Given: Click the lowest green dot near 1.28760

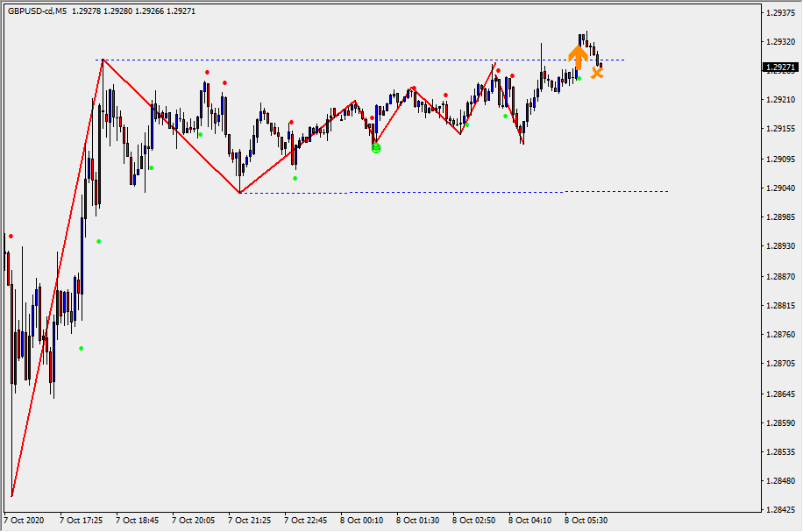Looking at the screenshot, I should tap(81, 348).
